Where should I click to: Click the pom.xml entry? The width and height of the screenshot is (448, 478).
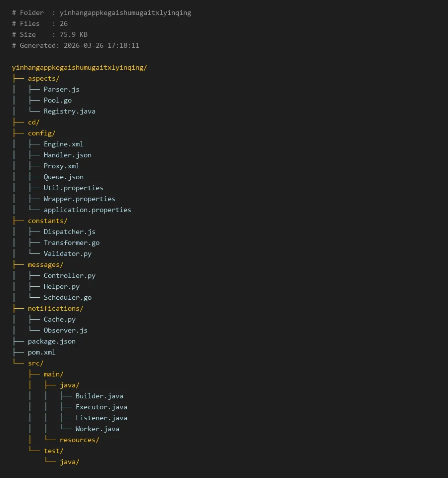coord(41,352)
